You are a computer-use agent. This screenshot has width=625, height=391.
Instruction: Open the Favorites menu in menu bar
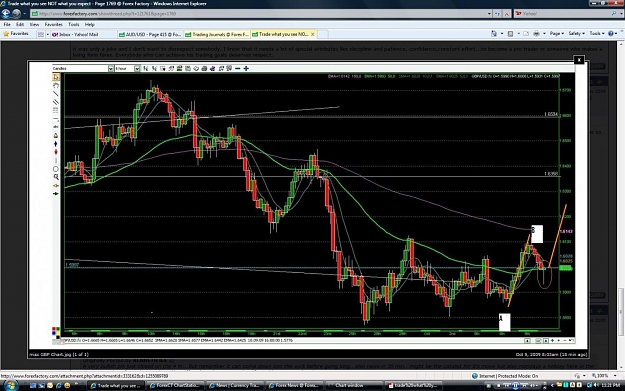[53, 24]
